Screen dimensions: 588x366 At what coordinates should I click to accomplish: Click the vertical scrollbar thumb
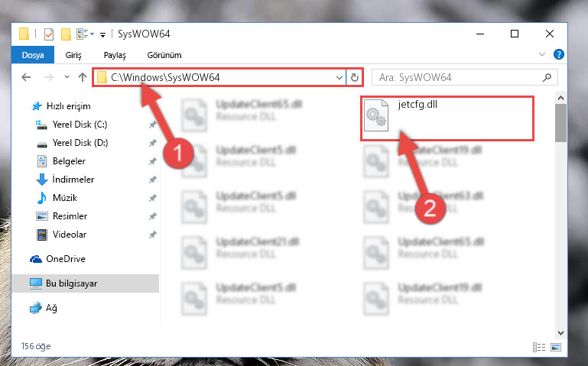pyautogui.click(x=560, y=123)
